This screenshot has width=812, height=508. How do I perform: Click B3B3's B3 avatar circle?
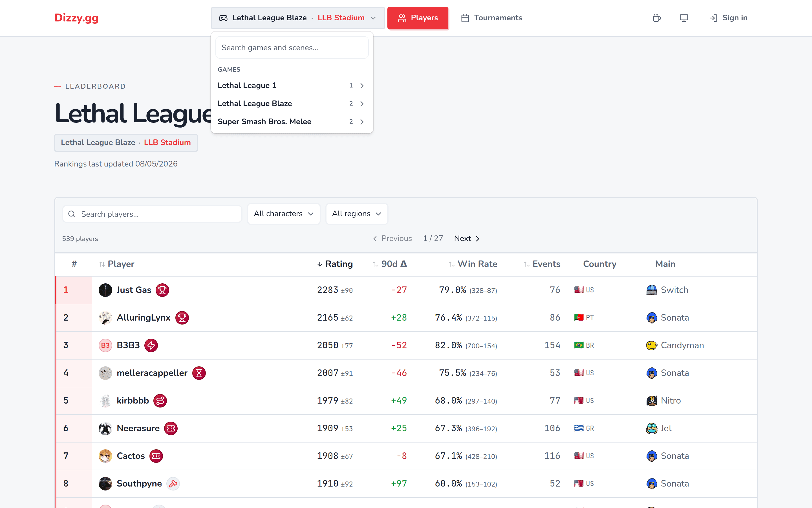(x=105, y=345)
